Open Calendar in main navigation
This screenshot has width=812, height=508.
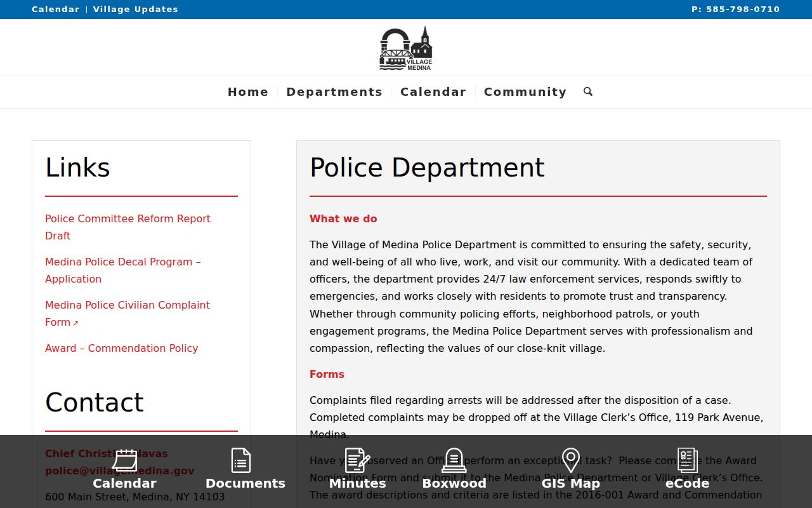tap(433, 92)
